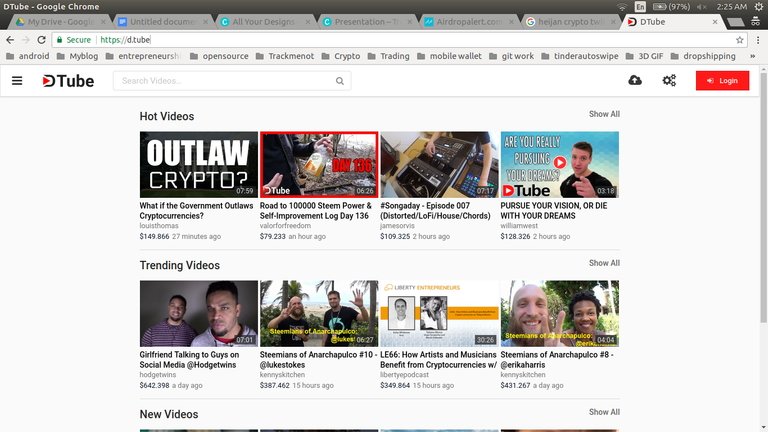Viewport: 768px width, 432px height.
Task: Open Songaday mixer video thumbnail
Action: 439,165
